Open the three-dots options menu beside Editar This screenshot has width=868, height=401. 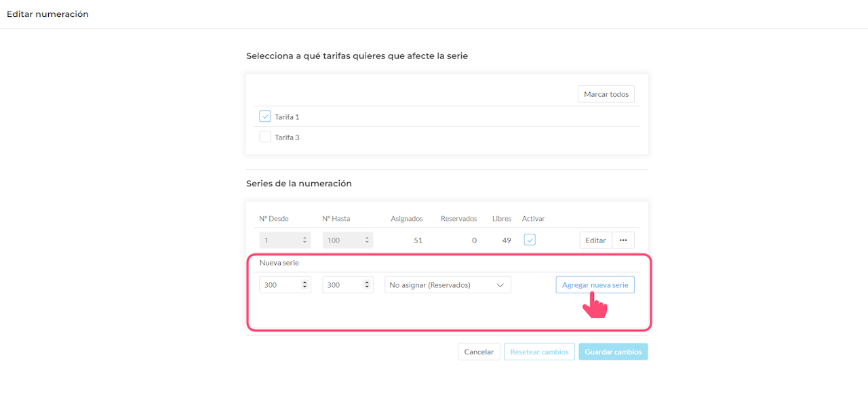[x=623, y=240]
